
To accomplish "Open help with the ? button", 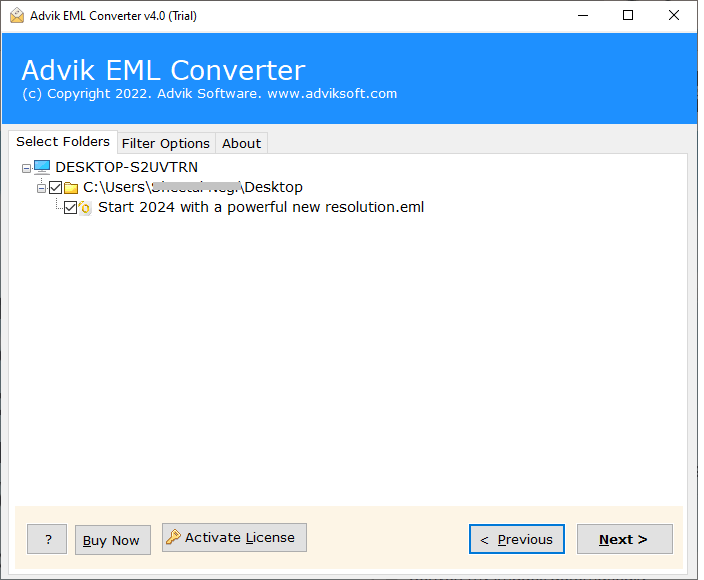I will pos(47,539).
